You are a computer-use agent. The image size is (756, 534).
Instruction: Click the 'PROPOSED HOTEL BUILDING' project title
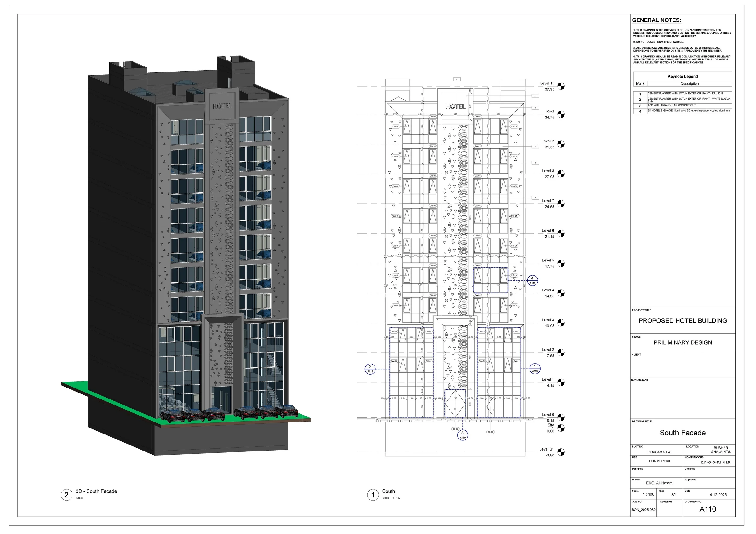tap(683, 321)
